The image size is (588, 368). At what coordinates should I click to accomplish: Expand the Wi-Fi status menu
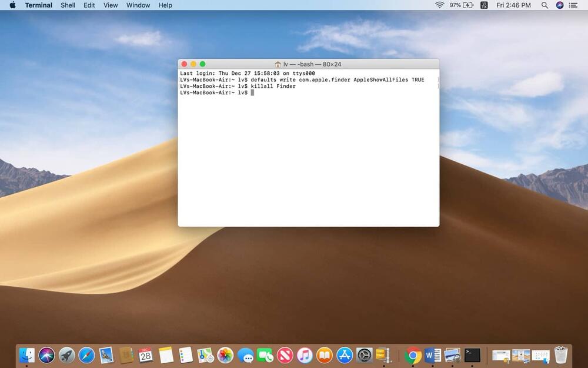(439, 5)
